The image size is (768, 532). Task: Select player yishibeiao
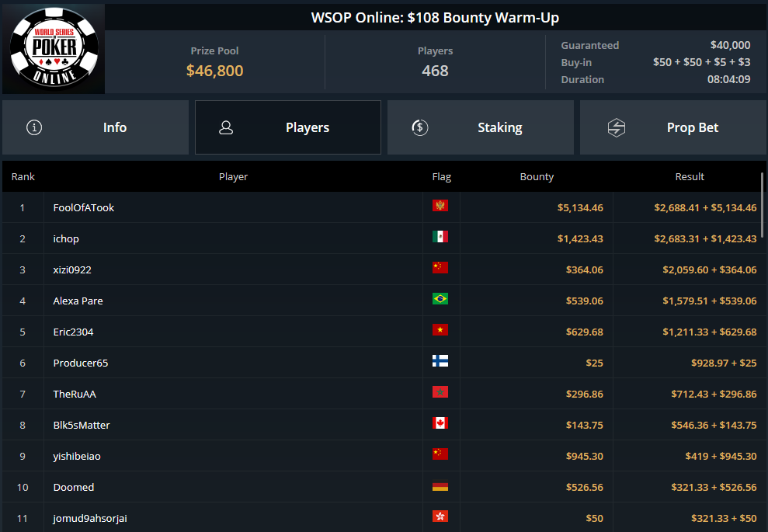click(77, 457)
